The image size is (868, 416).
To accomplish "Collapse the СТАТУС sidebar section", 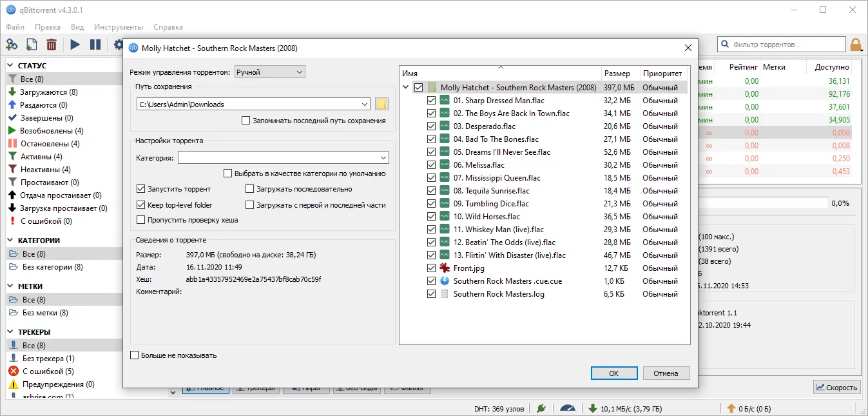I will (x=12, y=65).
